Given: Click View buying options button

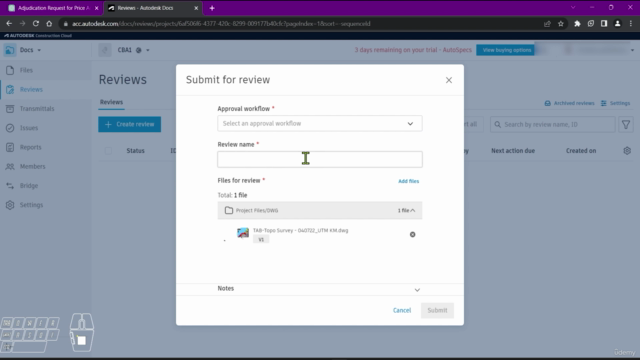Looking at the screenshot, I should tap(506, 50).
